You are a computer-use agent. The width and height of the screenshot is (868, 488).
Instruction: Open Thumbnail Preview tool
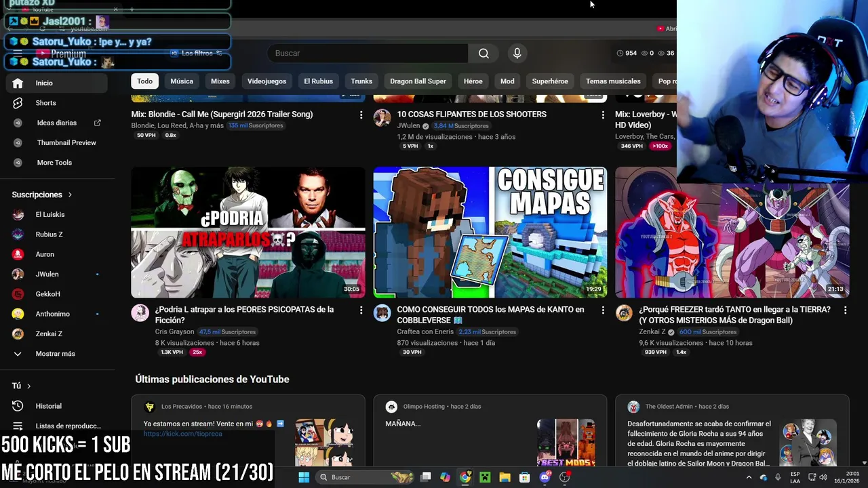[56, 143]
